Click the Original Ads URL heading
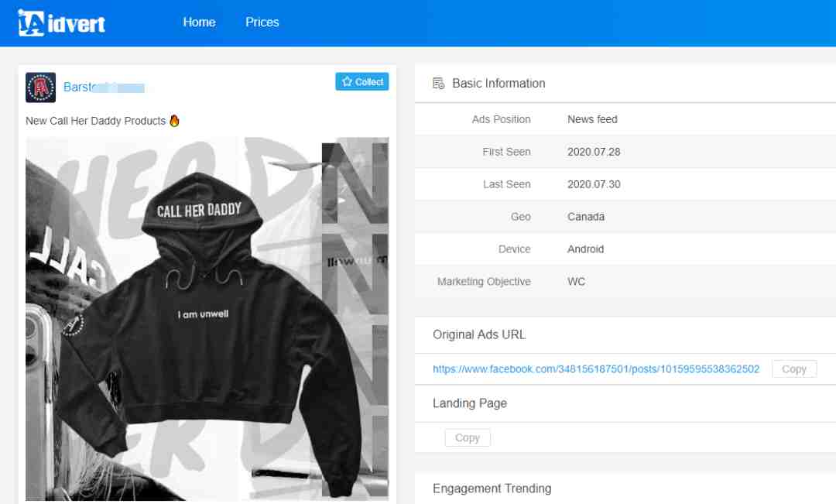 coord(479,334)
